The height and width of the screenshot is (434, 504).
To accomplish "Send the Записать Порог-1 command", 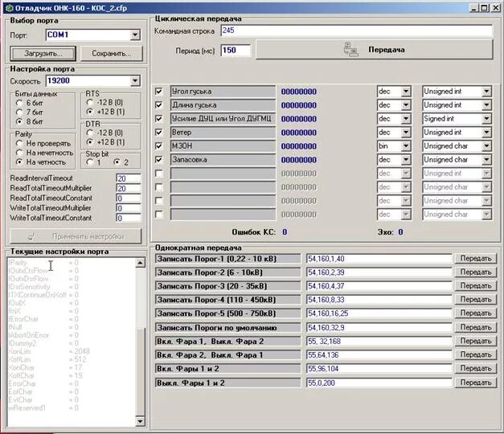I will click(475, 259).
